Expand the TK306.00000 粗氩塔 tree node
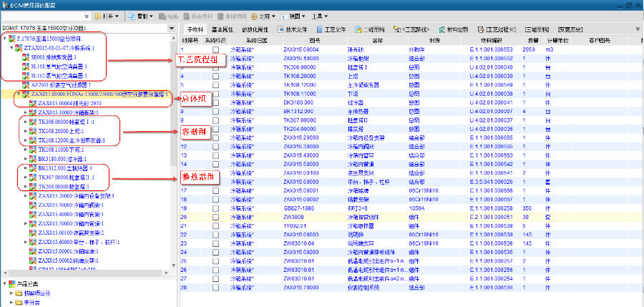Image resolution: width=644 pixels, height=307 pixels. pos(26,122)
